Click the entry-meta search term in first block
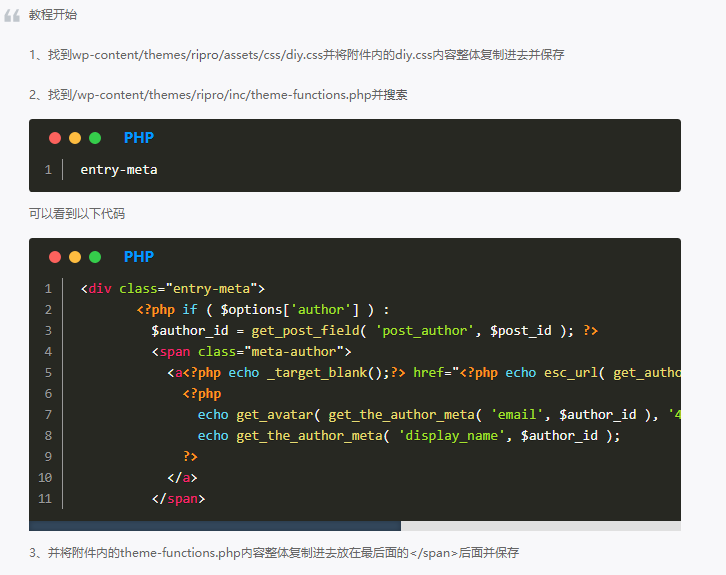726x575 pixels. coord(119,170)
